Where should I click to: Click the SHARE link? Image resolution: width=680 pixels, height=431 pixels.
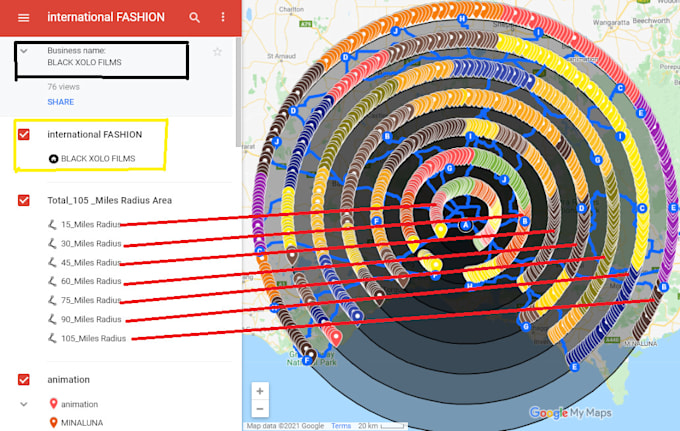pyautogui.click(x=61, y=102)
